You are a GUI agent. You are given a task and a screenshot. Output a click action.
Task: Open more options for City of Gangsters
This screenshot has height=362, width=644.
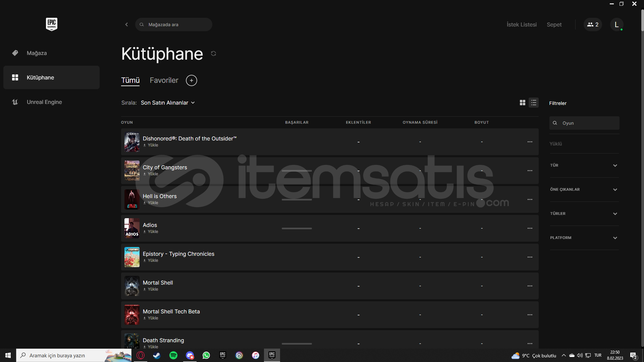pos(530,171)
